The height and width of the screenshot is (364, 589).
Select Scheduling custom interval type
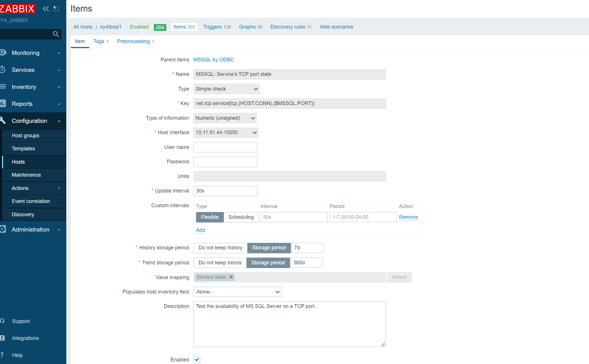[x=241, y=217]
